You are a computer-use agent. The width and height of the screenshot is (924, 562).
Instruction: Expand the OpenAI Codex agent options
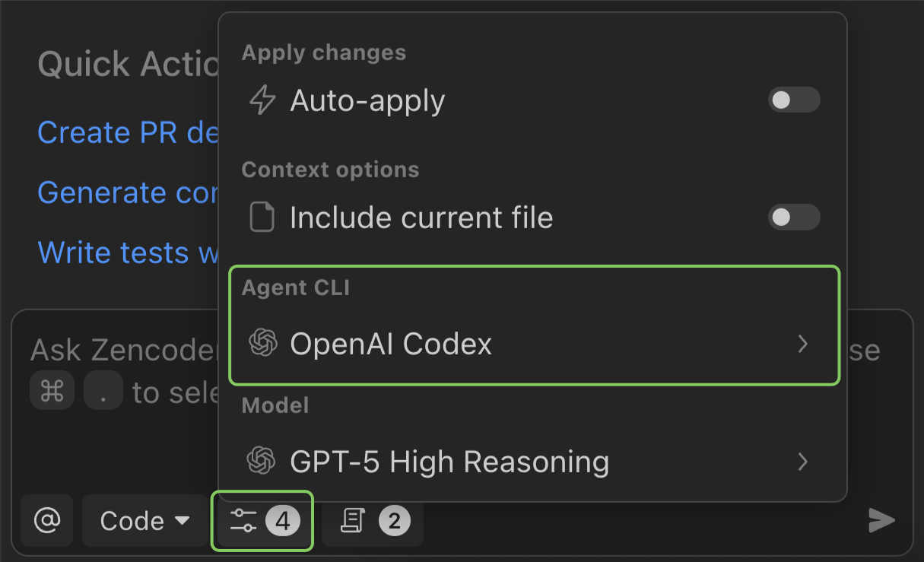(x=803, y=344)
